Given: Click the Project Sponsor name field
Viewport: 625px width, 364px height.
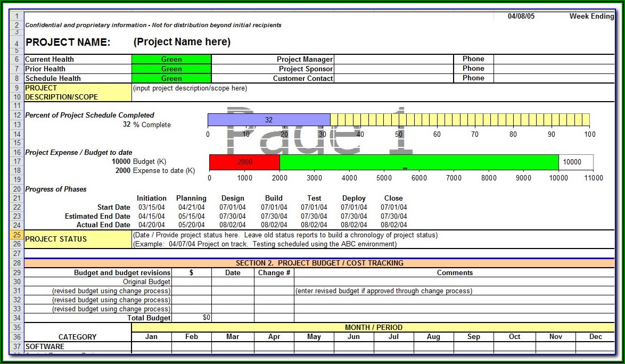Looking at the screenshot, I should click(x=393, y=69).
